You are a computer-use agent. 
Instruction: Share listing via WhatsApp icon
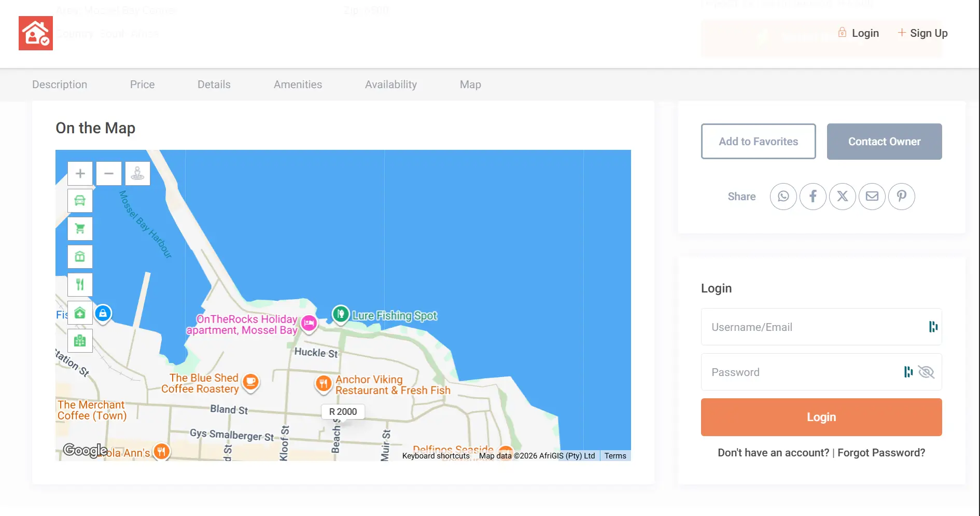click(783, 197)
